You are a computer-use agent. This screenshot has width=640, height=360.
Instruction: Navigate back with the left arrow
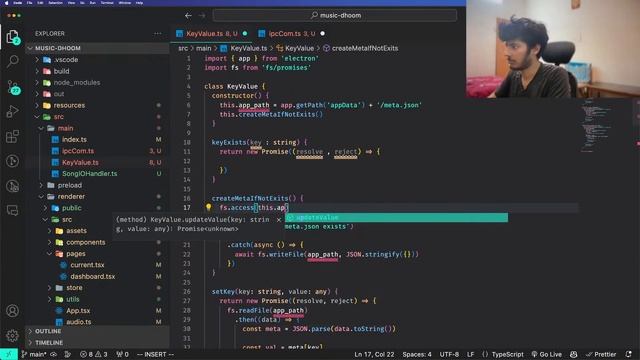coord(188,16)
